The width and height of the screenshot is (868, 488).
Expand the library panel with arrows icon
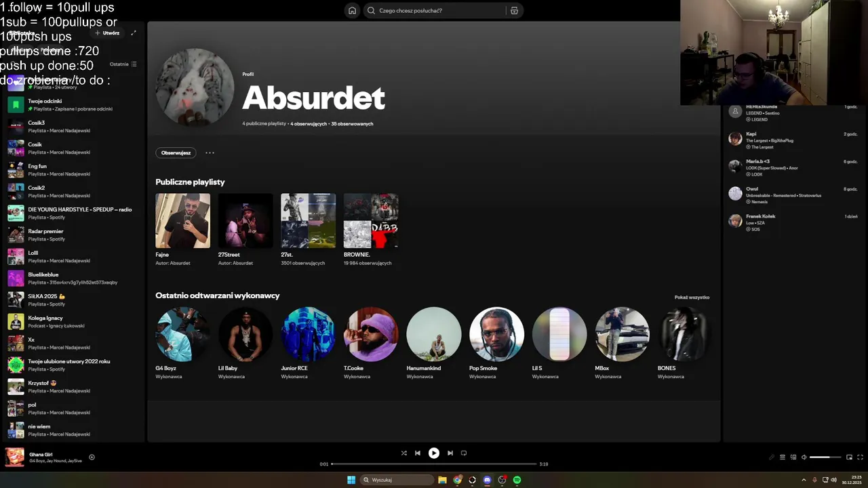coord(134,33)
